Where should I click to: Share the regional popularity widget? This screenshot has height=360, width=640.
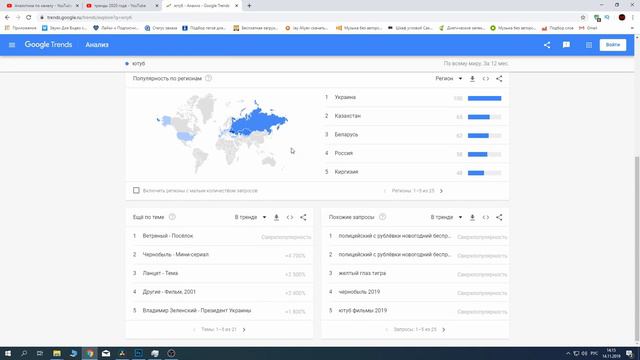[499, 79]
